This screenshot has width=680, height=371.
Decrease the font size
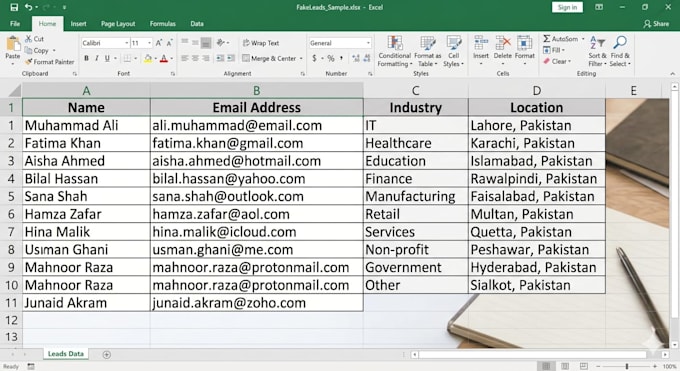coord(169,43)
